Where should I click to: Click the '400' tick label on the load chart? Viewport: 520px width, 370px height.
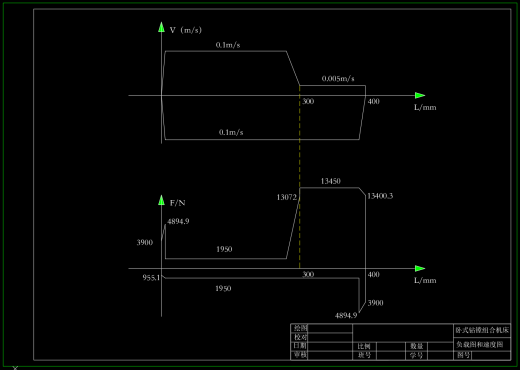pos(374,274)
